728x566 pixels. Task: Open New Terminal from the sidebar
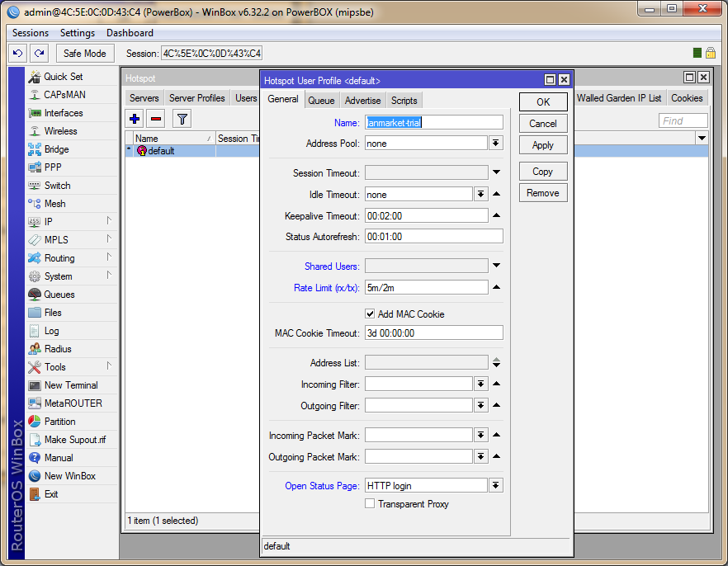70,385
